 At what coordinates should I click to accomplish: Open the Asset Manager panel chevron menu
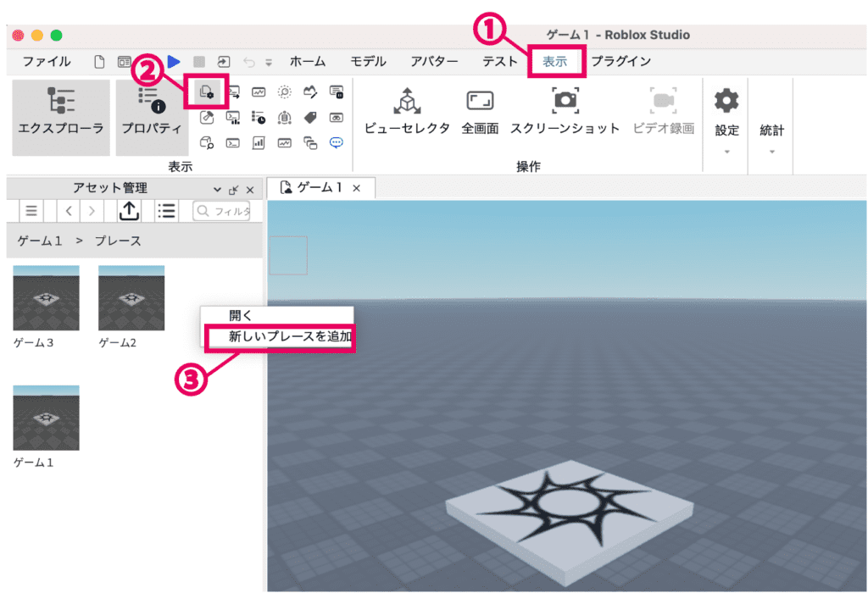point(218,189)
